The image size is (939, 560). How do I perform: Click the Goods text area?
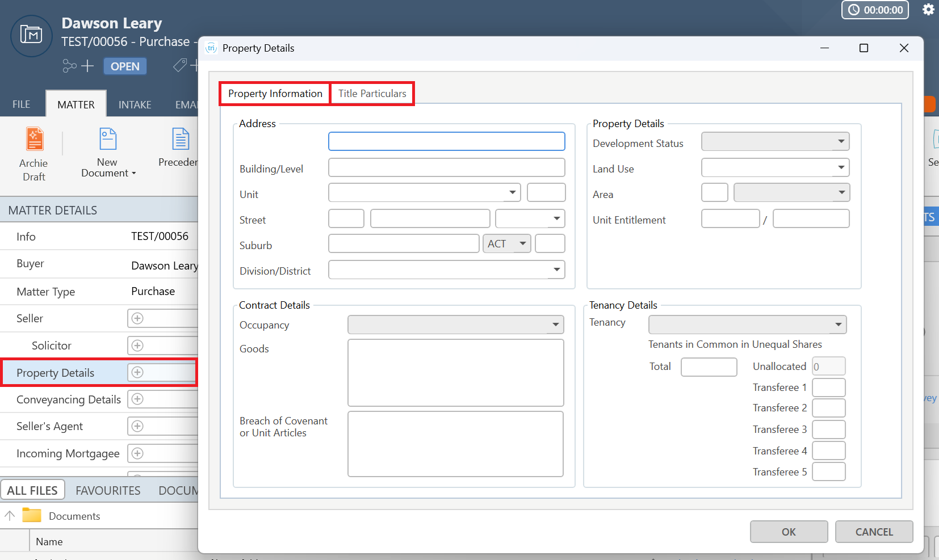456,373
